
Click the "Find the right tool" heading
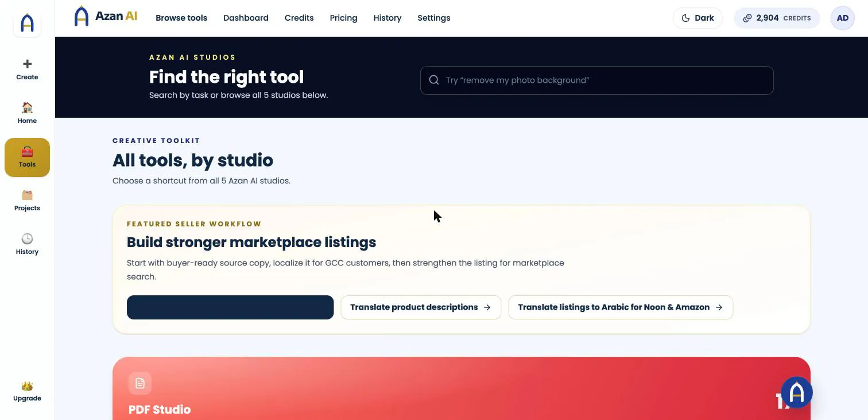(x=226, y=77)
